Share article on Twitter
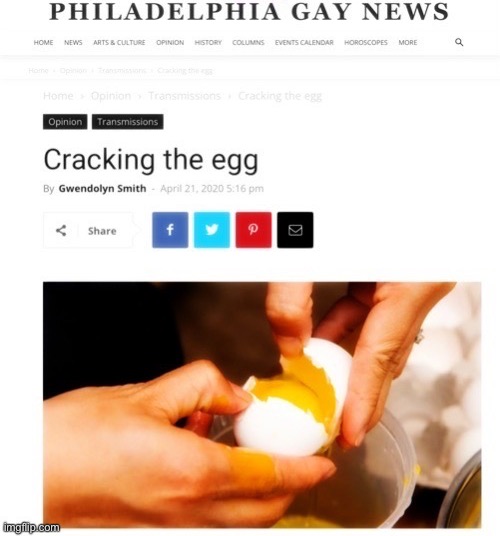The height and width of the screenshot is (536, 500). click(x=212, y=230)
